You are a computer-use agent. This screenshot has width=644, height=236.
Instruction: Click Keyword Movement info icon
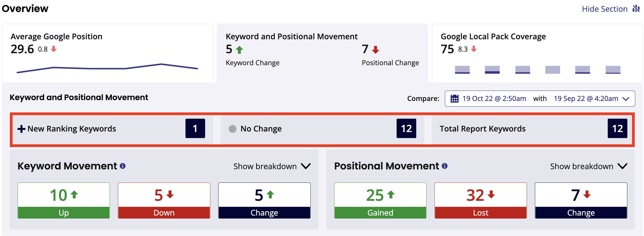click(123, 166)
